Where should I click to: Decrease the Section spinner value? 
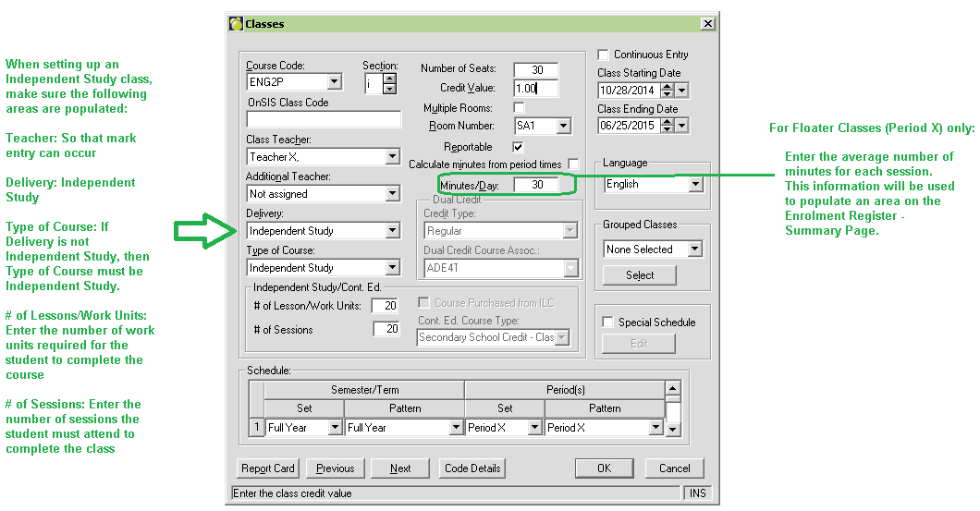(x=389, y=88)
